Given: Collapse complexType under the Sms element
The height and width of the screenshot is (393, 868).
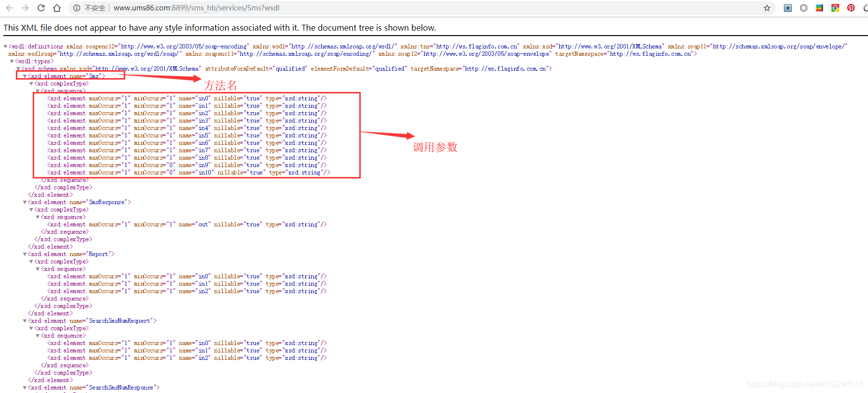Looking at the screenshot, I should click(31, 84).
